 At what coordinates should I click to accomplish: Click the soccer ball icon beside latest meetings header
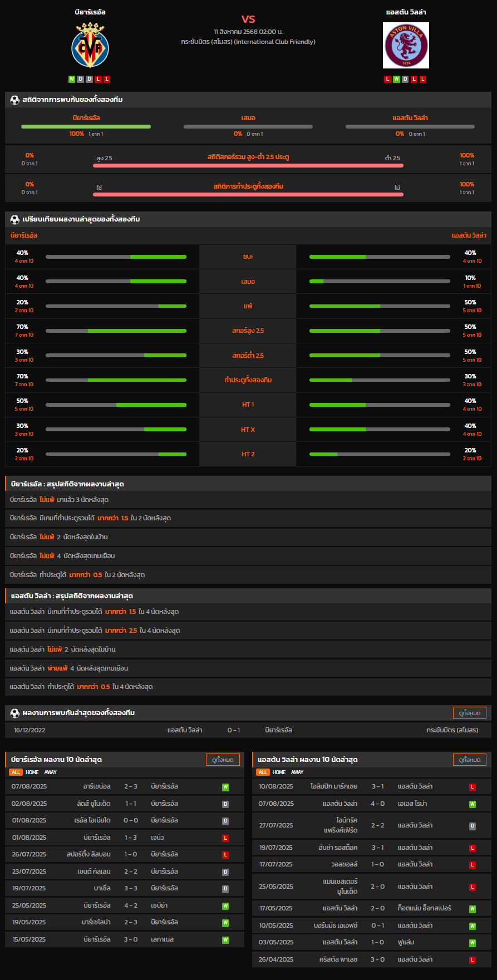pyautogui.click(x=15, y=713)
